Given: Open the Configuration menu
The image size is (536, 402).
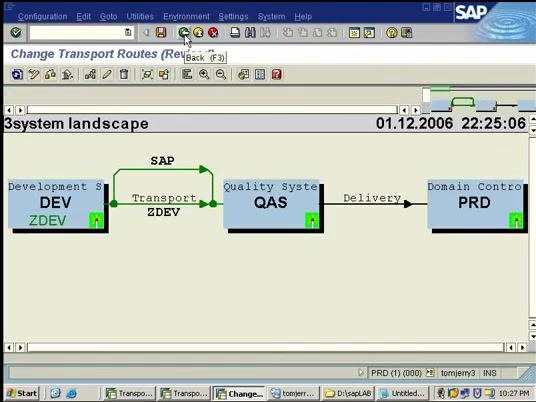Looking at the screenshot, I should (42, 16).
